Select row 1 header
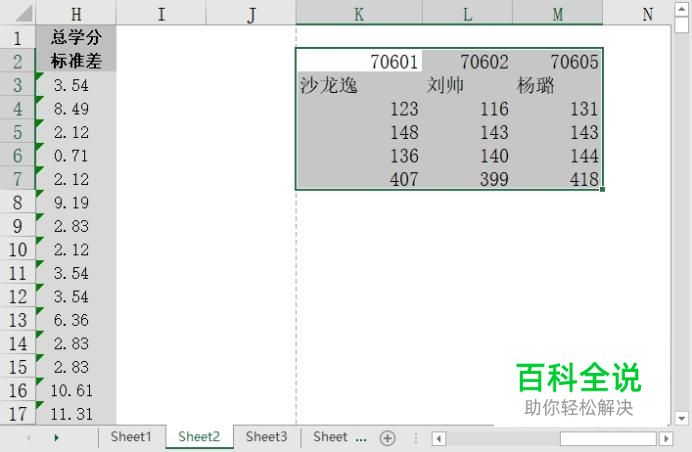The height and width of the screenshot is (452, 692). [18, 37]
